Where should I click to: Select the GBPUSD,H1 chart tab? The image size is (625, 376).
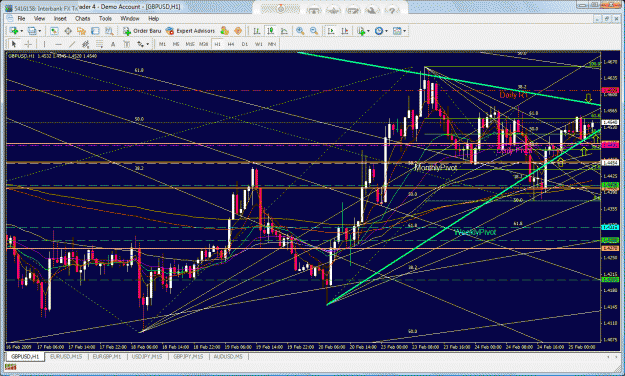coord(25,356)
